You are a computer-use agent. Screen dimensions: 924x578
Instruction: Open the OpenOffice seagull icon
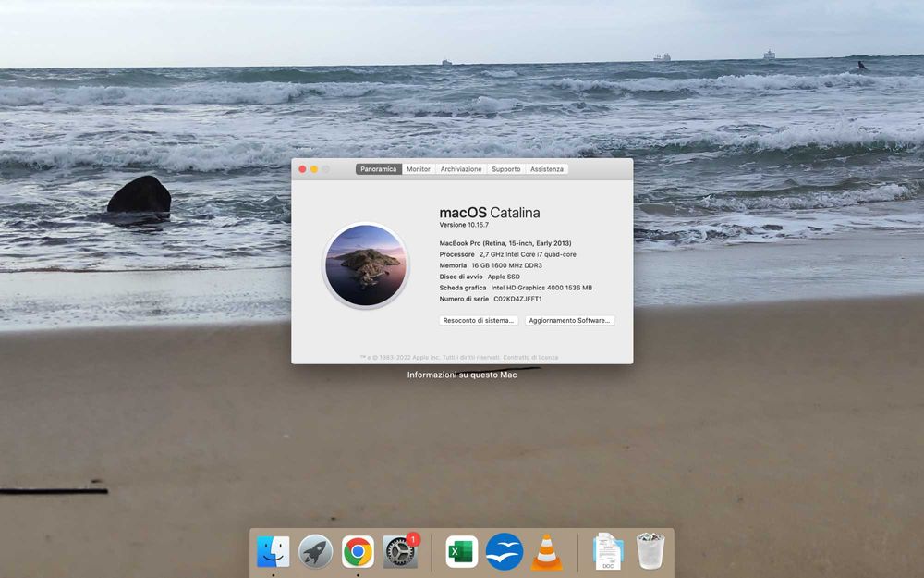505,552
